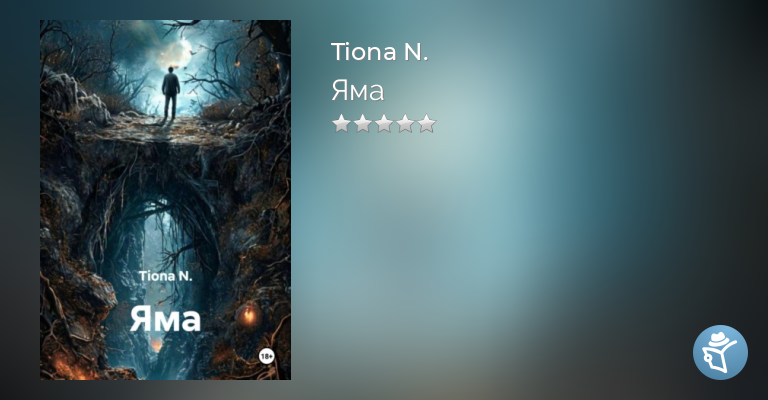Image resolution: width=768 pixels, height=400 pixels.
Task: Click the large Яма title on the cover
Action: point(166,319)
